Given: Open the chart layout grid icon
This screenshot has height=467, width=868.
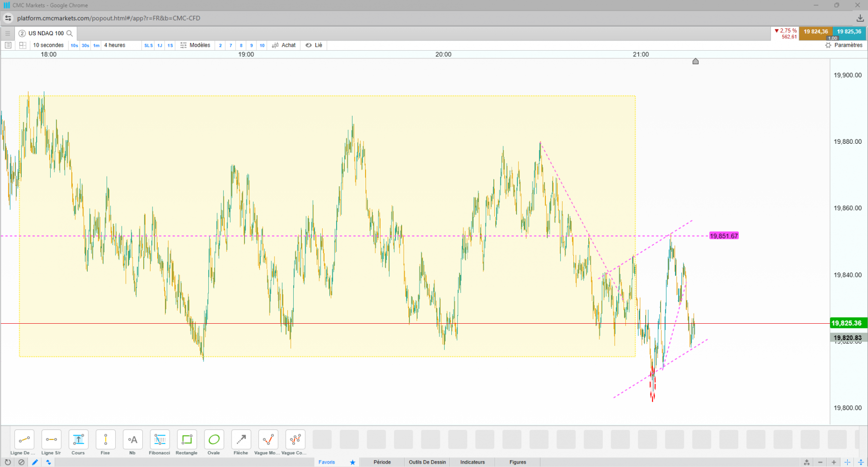Looking at the screenshot, I should coord(23,45).
